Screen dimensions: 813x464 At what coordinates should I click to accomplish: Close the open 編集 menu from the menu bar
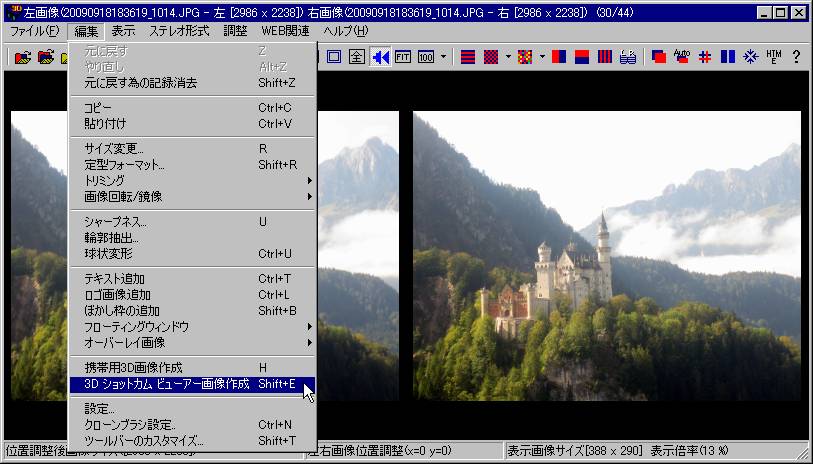[86, 31]
